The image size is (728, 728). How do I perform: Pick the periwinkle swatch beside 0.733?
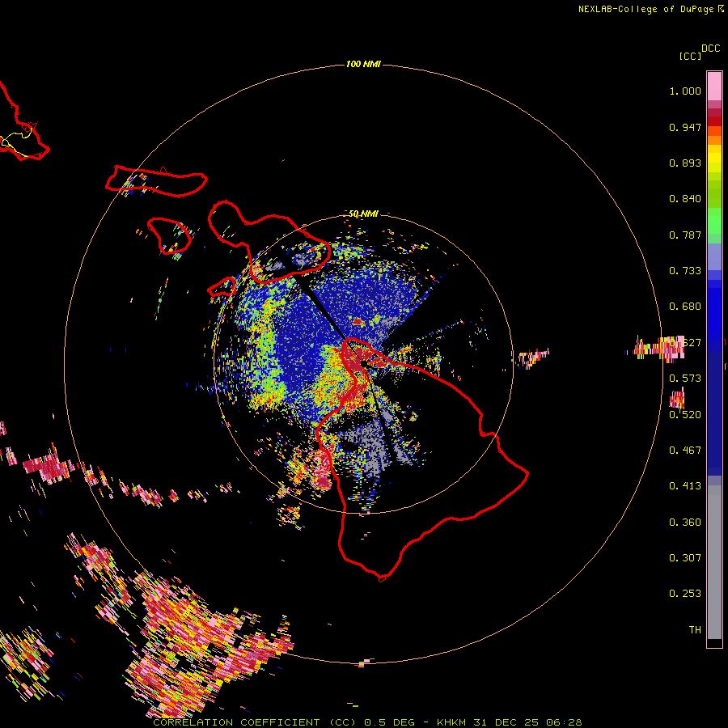(x=714, y=257)
